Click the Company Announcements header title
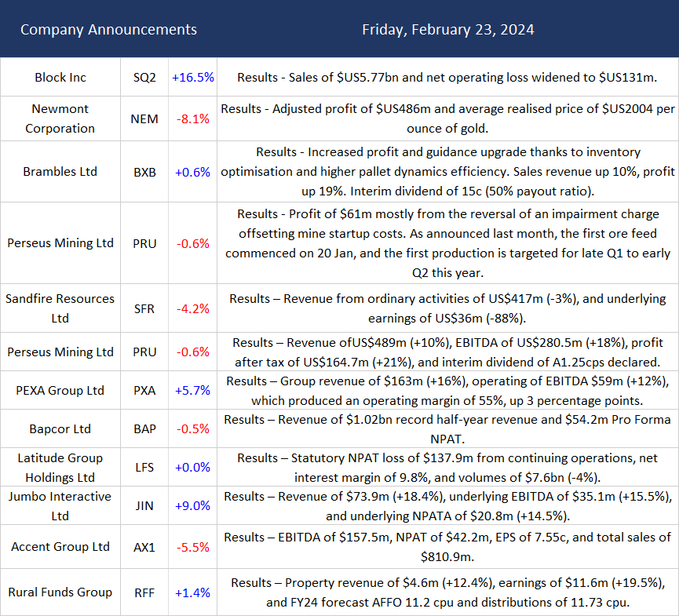679x616 pixels. tap(108, 30)
